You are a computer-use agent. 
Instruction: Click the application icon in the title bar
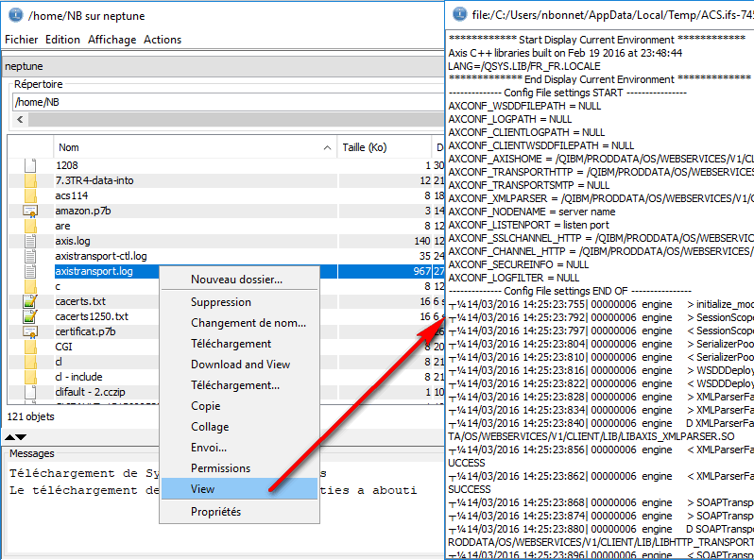click(x=13, y=13)
